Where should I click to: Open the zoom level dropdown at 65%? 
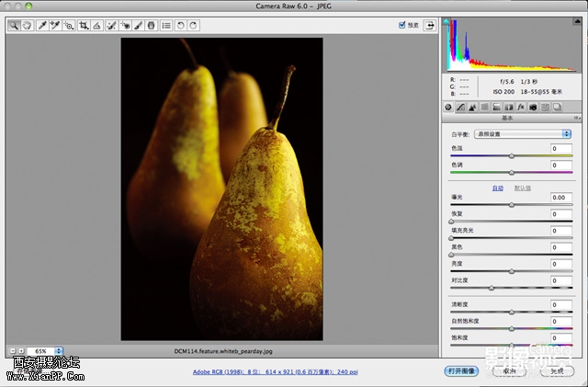coord(59,351)
